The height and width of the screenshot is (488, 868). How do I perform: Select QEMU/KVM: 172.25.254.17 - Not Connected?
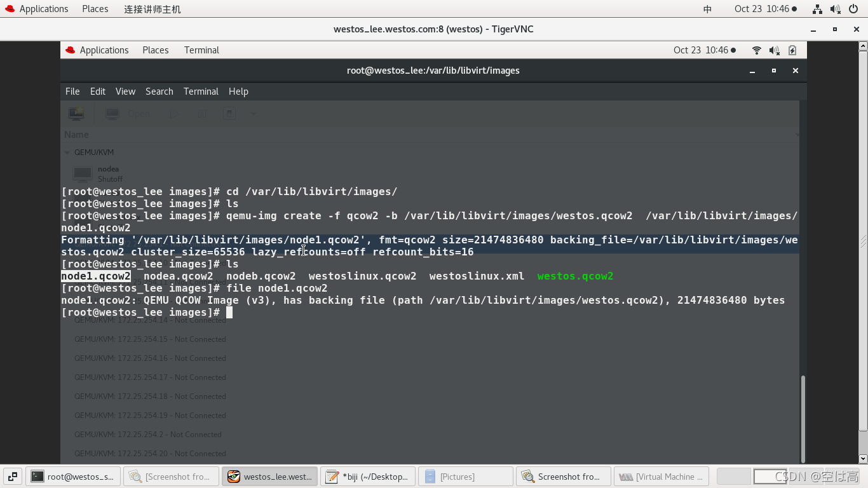pos(150,377)
